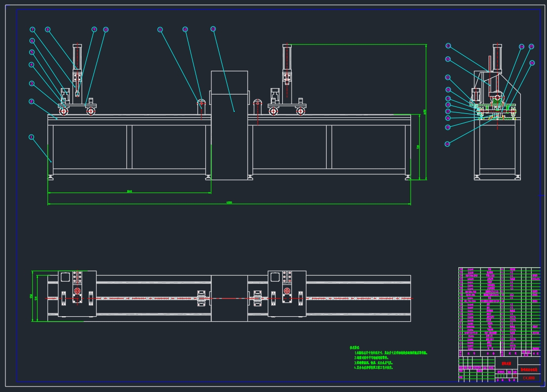The height and width of the screenshot is (392, 547).
Task: Click technical requirement note line 1
Action: pos(391,353)
